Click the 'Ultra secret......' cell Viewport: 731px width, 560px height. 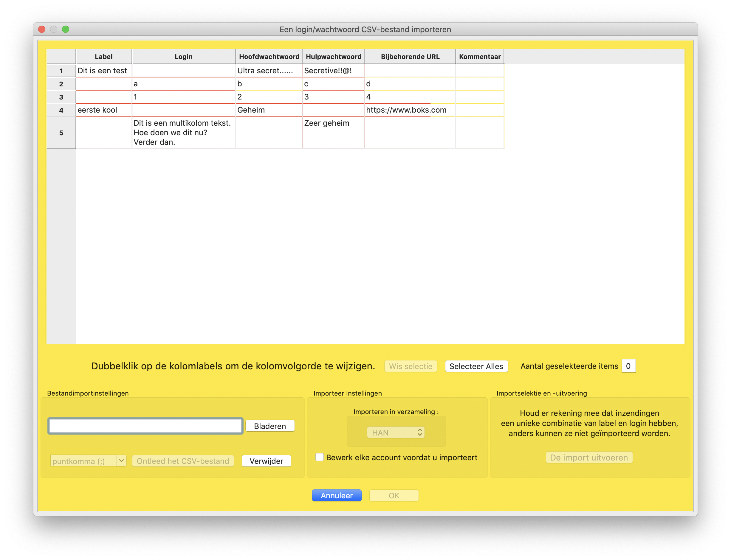point(269,71)
